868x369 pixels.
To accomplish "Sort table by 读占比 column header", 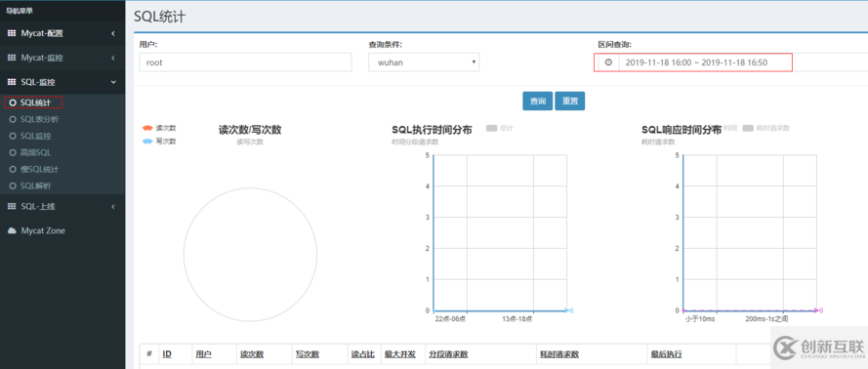I will point(363,354).
